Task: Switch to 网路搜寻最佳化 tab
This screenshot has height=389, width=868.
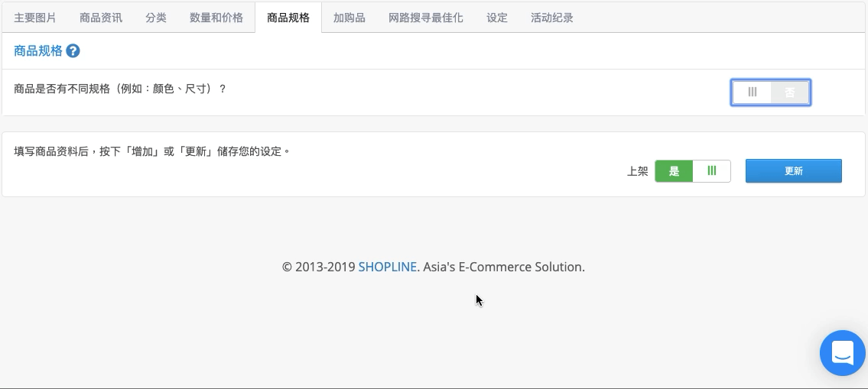Action: pos(426,18)
